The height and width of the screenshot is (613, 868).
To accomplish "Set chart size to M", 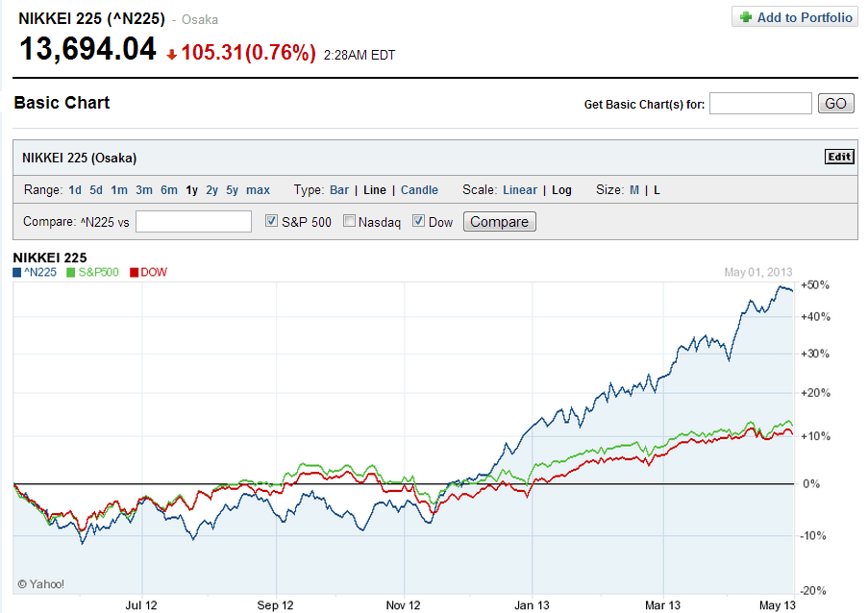I will 634,190.
